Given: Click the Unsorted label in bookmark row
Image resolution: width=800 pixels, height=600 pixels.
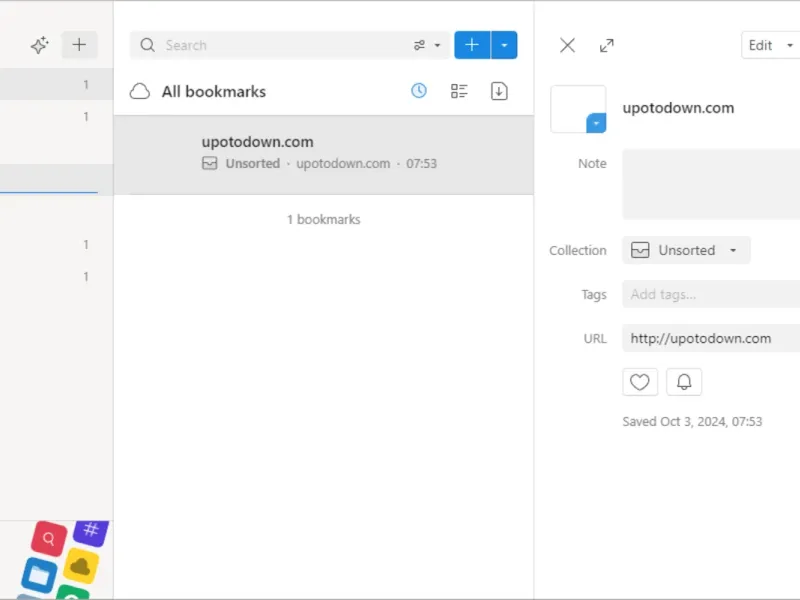Looking at the screenshot, I should [x=253, y=164].
